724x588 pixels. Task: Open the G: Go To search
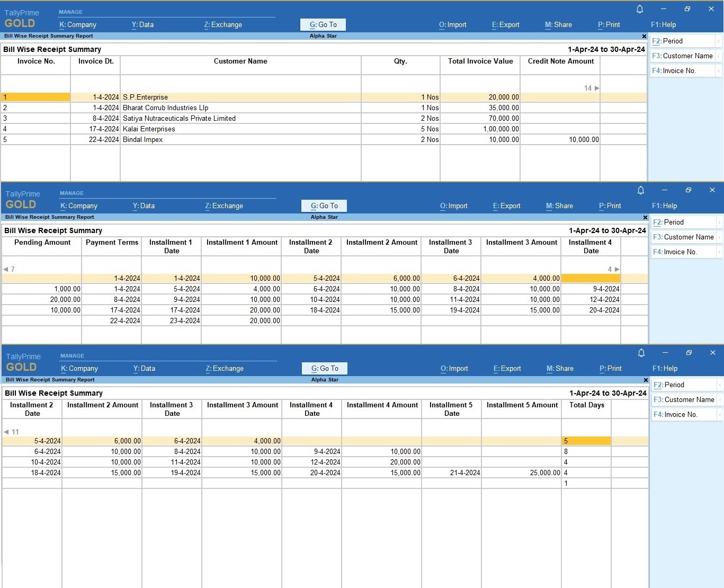(x=323, y=24)
